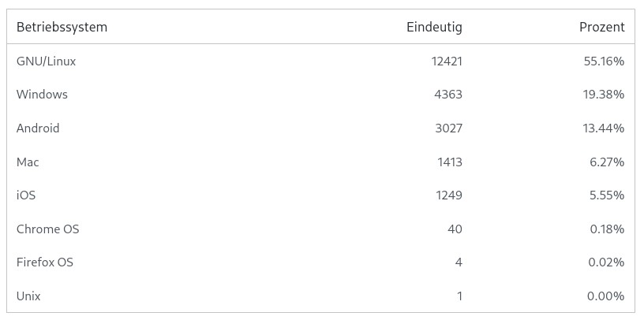Click the unique count 12421
This screenshot has width=644, height=320.
(x=447, y=61)
